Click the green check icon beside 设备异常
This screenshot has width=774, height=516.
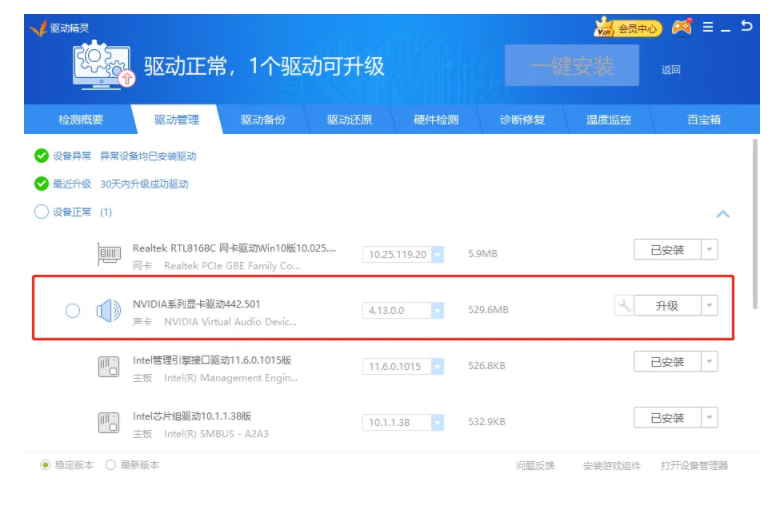pyautogui.click(x=41, y=156)
